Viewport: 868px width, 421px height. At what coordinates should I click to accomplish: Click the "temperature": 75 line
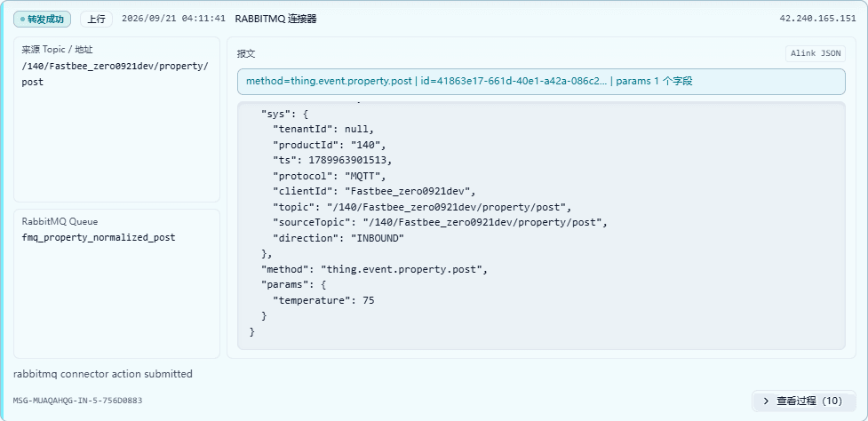[x=324, y=300]
